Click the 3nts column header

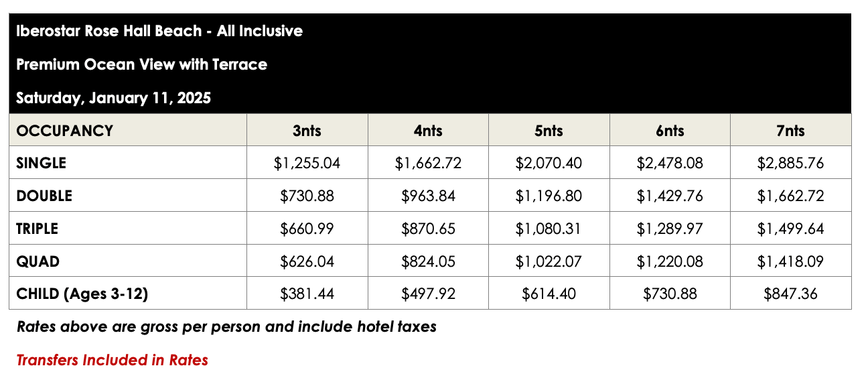307,130
